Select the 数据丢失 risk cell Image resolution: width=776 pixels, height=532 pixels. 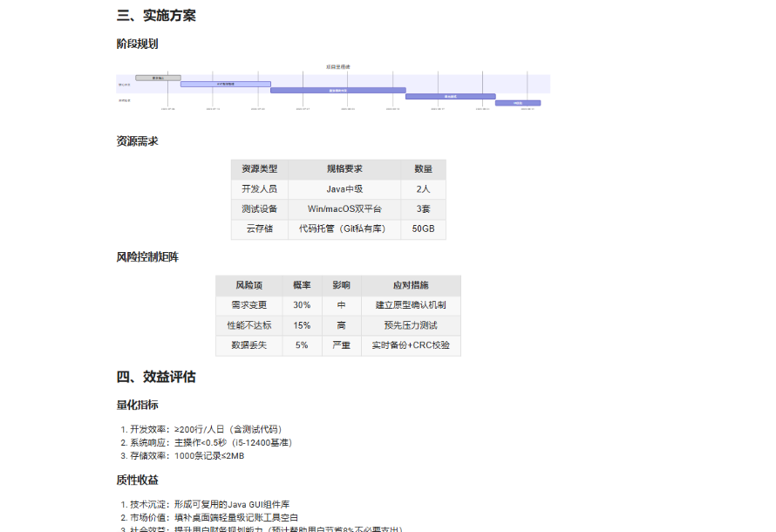click(x=249, y=345)
